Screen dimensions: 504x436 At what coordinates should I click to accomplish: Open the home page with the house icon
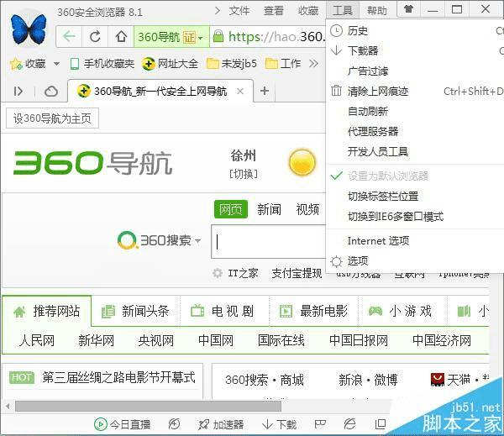pos(121,36)
